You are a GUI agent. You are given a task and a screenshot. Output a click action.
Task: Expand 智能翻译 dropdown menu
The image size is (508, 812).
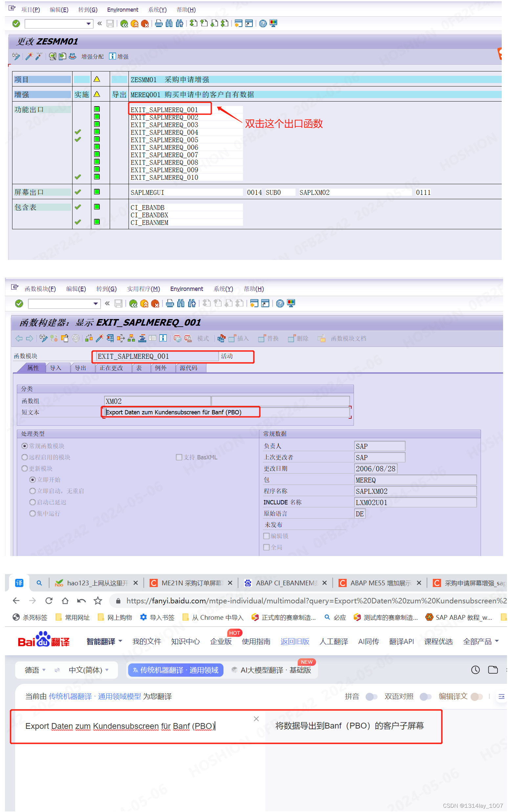(x=104, y=642)
